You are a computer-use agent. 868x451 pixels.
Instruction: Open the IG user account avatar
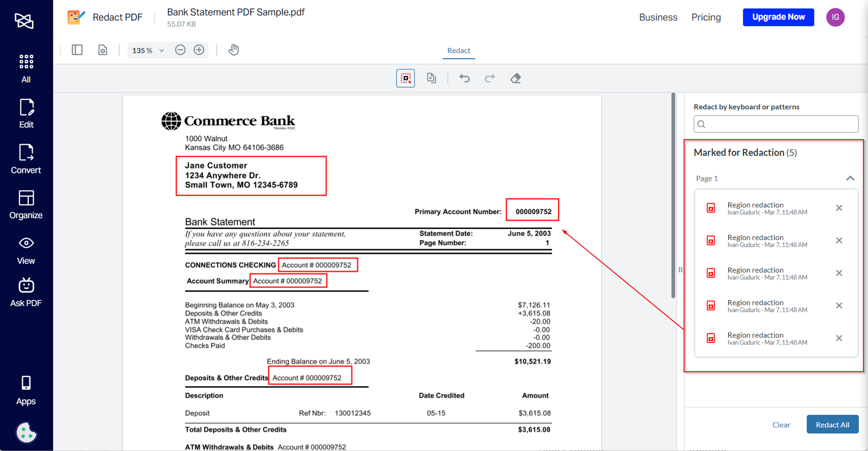pyautogui.click(x=835, y=17)
